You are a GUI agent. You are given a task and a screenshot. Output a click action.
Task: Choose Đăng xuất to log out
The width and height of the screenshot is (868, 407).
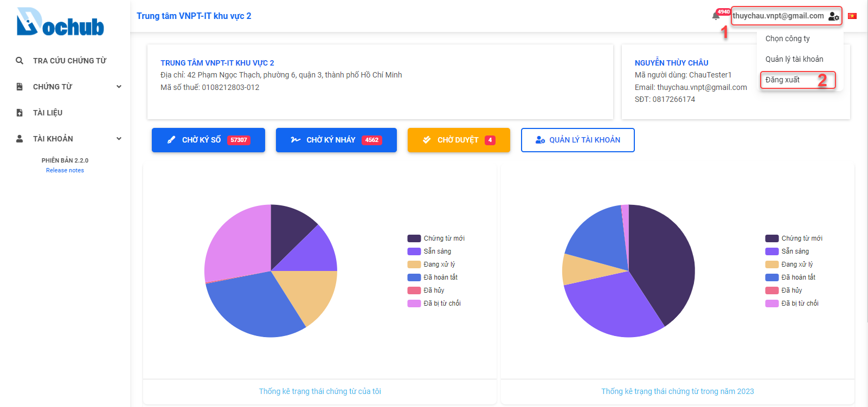tap(782, 80)
